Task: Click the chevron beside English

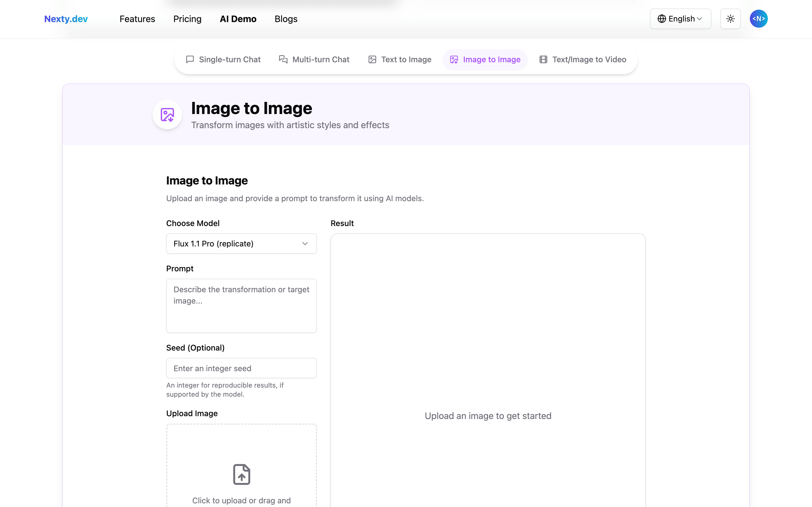Action: [x=699, y=19]
